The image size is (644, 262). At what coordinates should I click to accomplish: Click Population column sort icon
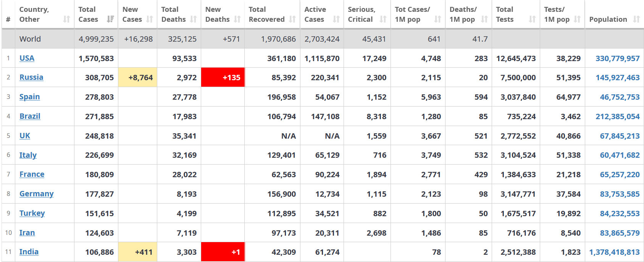(x=636, y=19)
